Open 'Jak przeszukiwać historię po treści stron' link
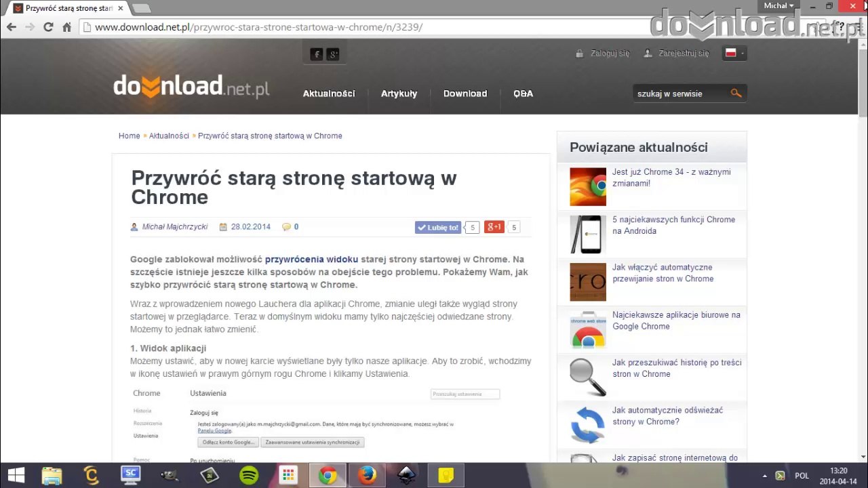The height and width of the screenshot is (488, 868). click(x=677, y=368)
